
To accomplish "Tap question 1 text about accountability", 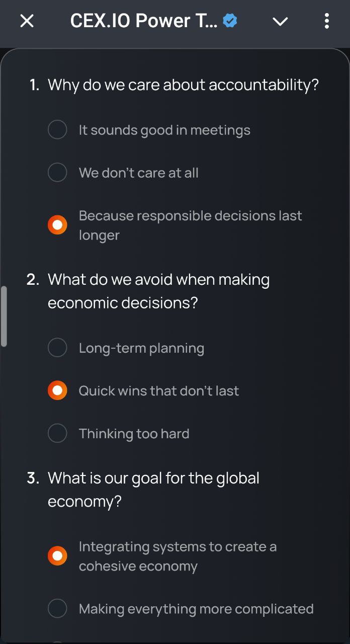I will tap(183, 85).
